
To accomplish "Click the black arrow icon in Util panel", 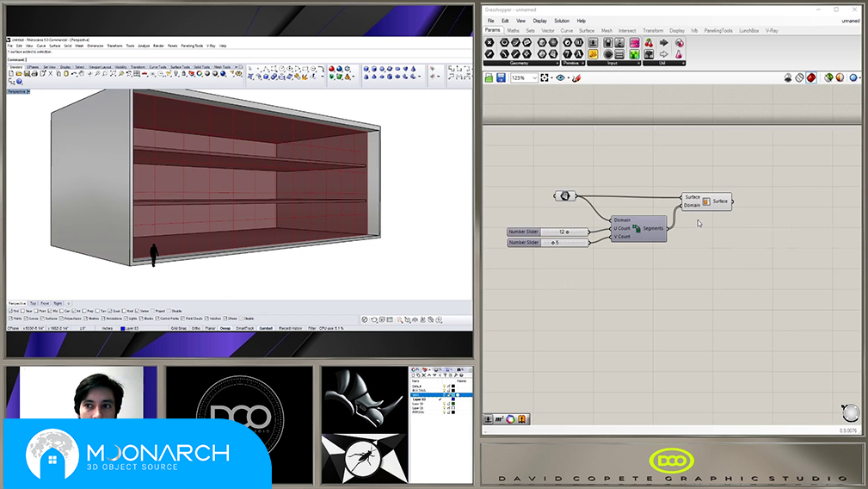I will (x=664, y=43).
